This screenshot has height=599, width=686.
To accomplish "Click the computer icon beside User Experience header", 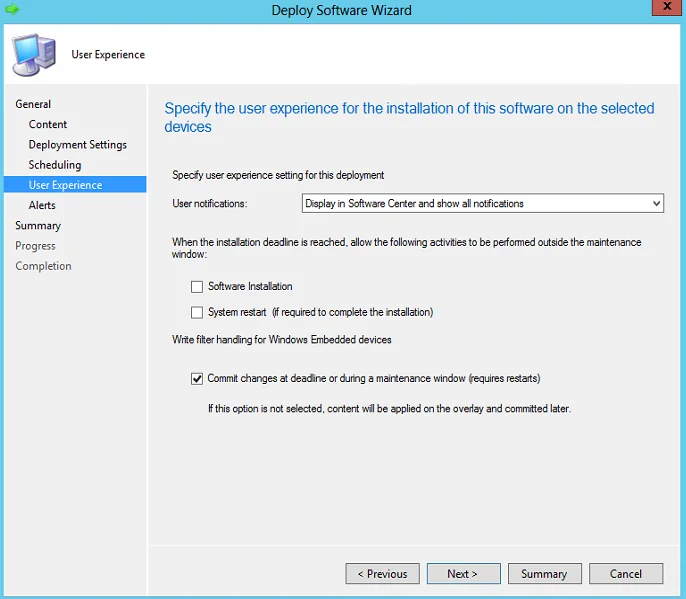I will 34,55.
